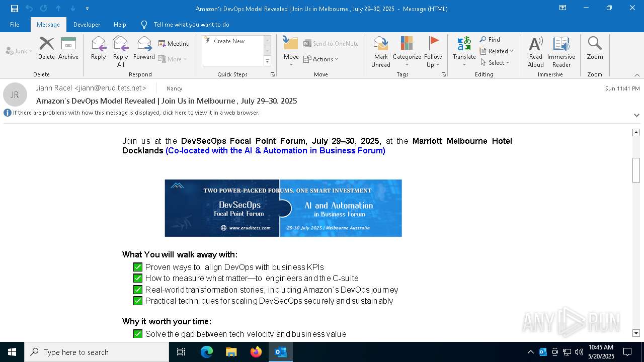Screen dimensions: 644x362
Task: Forward this email
Action: click(144, 48)
